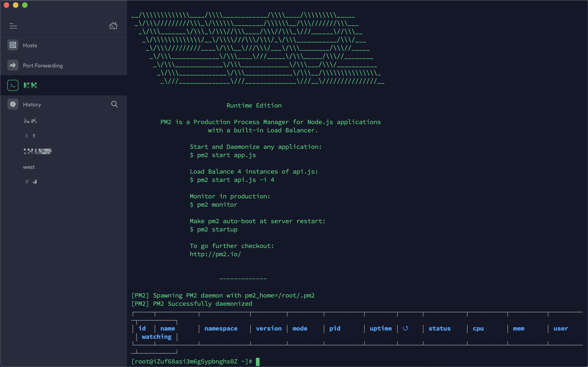Image resolution: width=588 pixels, height=367 pixels.
Task: Toggle visibility of history panel
Action: tap(13, 104)
